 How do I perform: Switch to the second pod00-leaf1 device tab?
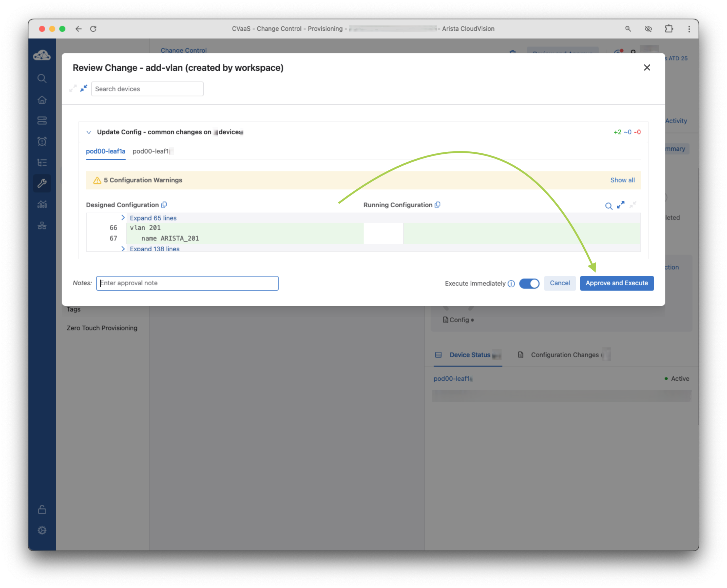[x=151, y=151]
